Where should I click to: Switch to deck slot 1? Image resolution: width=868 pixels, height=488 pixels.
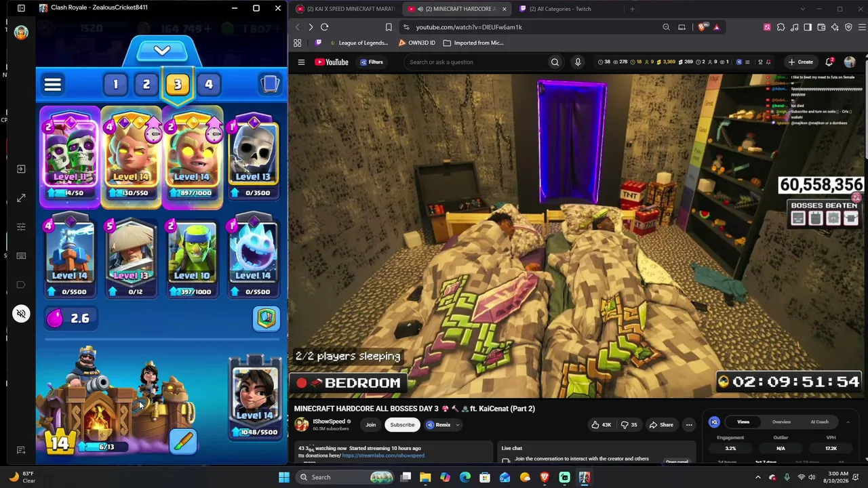(115, 85)
